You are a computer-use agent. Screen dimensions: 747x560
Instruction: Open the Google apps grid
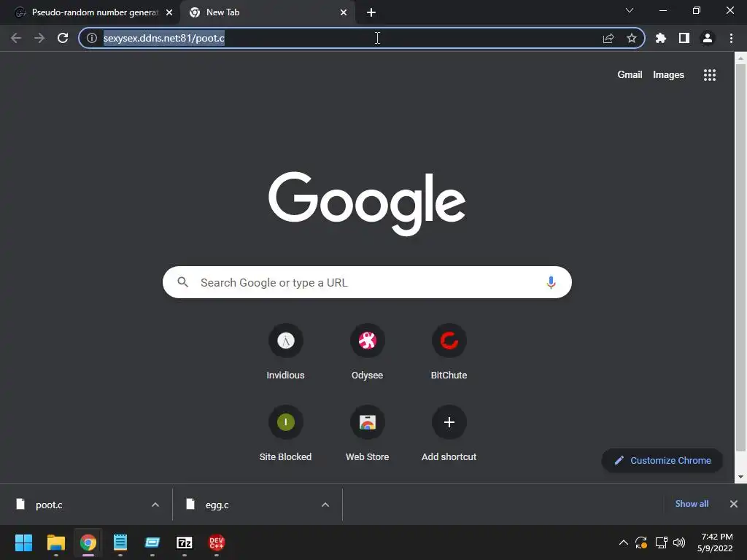pos(710,75)
